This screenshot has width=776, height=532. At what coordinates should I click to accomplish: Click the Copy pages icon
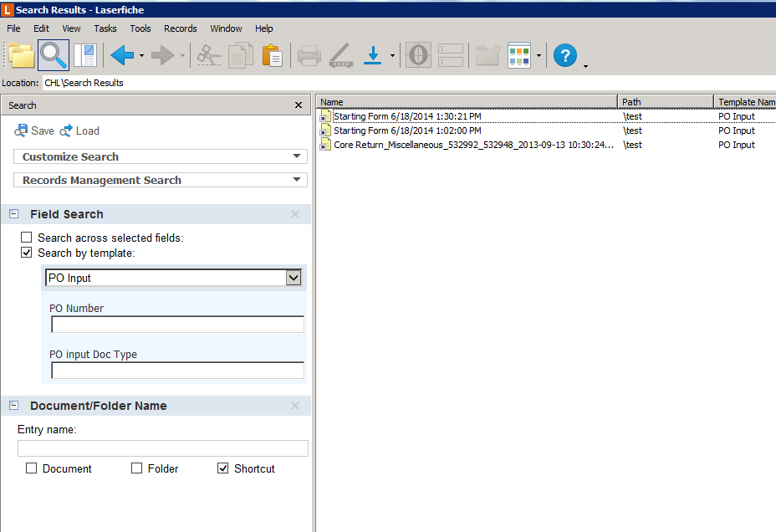point(241,55)
